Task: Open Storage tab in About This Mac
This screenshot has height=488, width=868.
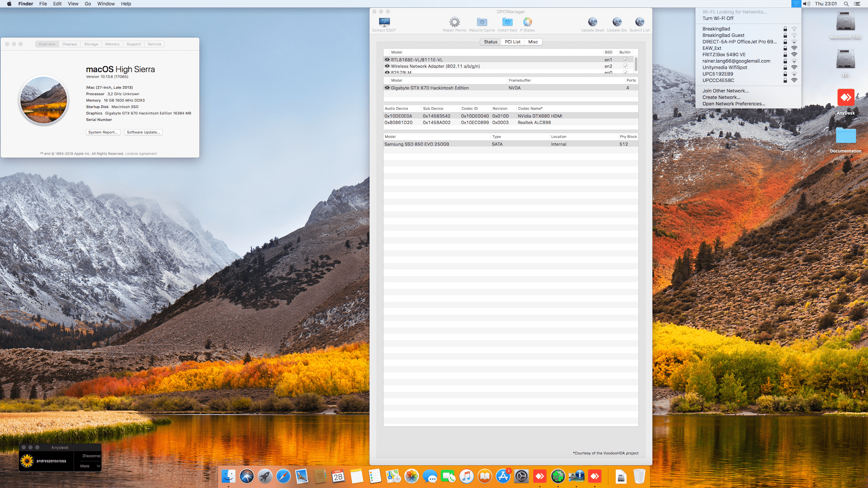Action: click(x=91, y=44)
